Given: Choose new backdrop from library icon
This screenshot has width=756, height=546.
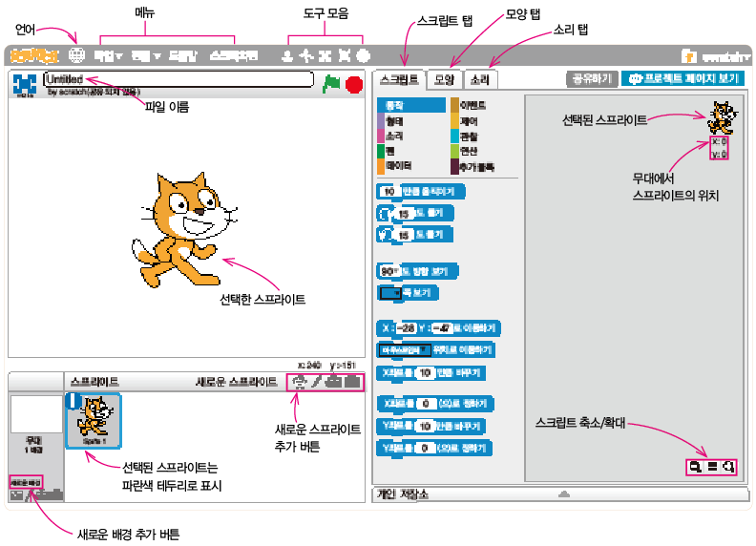Looking at the screenshot, I should pos(16,494).
